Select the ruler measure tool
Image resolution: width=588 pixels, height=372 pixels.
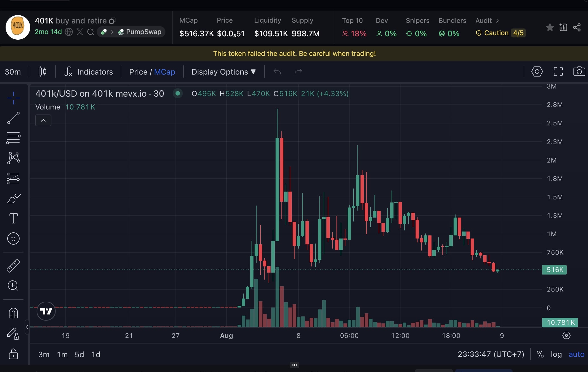coord(13,266)
